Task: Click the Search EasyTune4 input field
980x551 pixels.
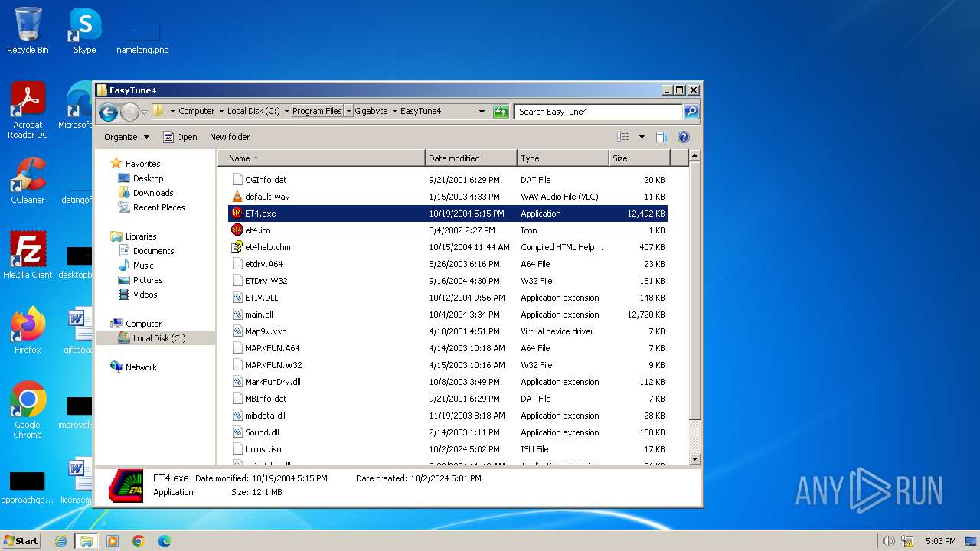Action: click(598, 112)
